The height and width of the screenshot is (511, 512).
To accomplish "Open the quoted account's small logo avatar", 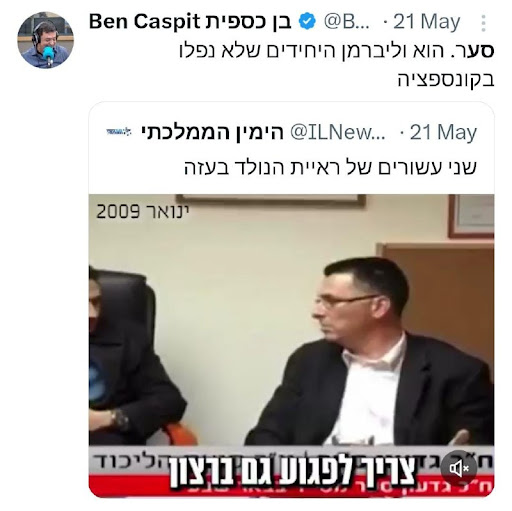I will click(119, 132).
